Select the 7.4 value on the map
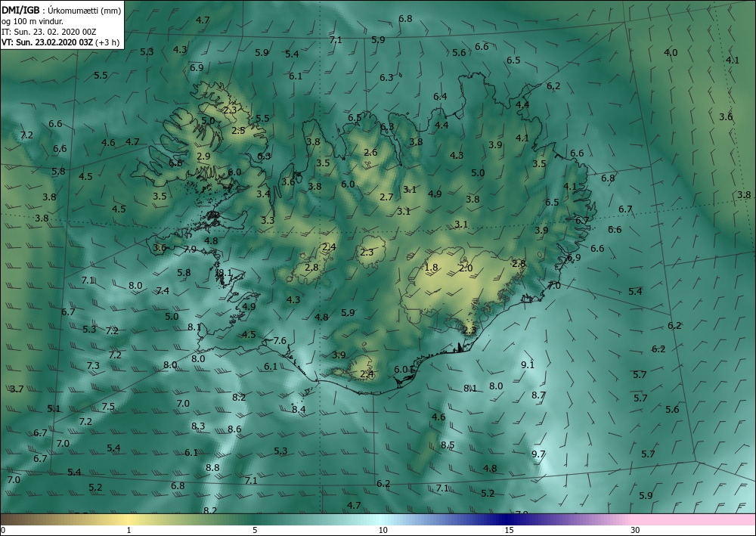Image resolution: width=756 pixels, height=536 pixels. [163, 290]
